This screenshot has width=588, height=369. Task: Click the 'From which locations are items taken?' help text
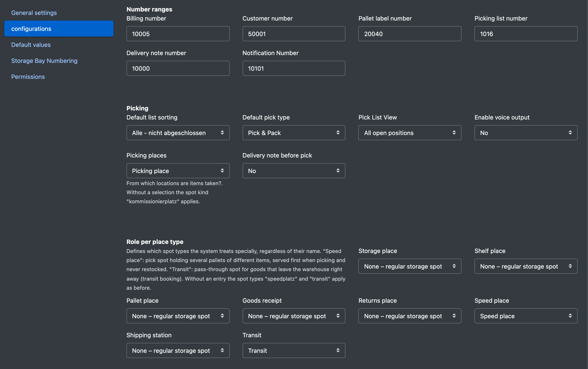click(x=175, y=192)
